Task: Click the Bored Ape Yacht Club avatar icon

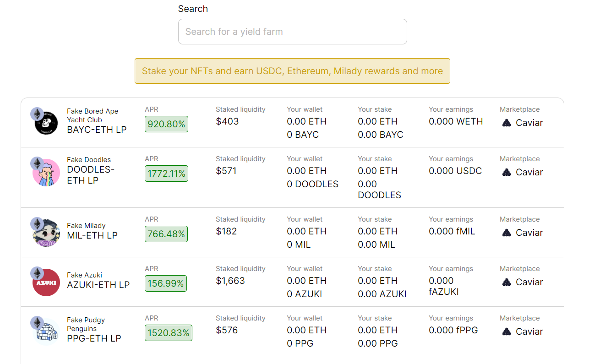Action: point(46,123)
